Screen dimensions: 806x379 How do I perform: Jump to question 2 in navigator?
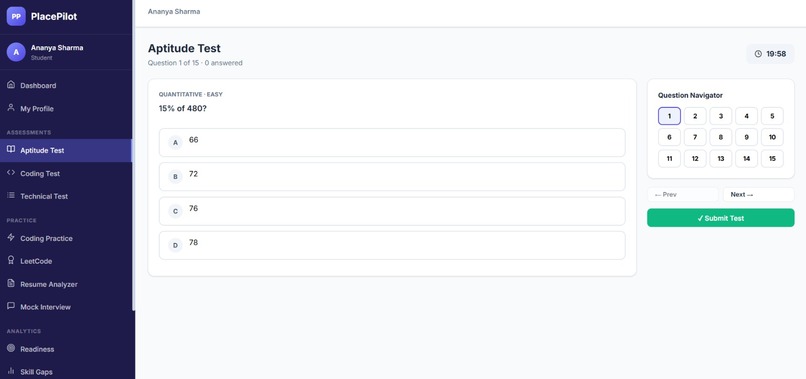pyautogui.click(x=695, y=116)
